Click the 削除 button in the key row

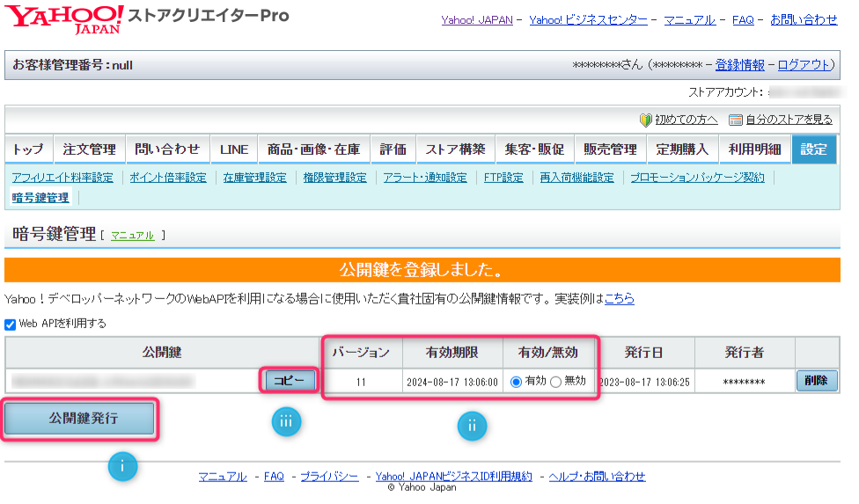coord(816,380)
